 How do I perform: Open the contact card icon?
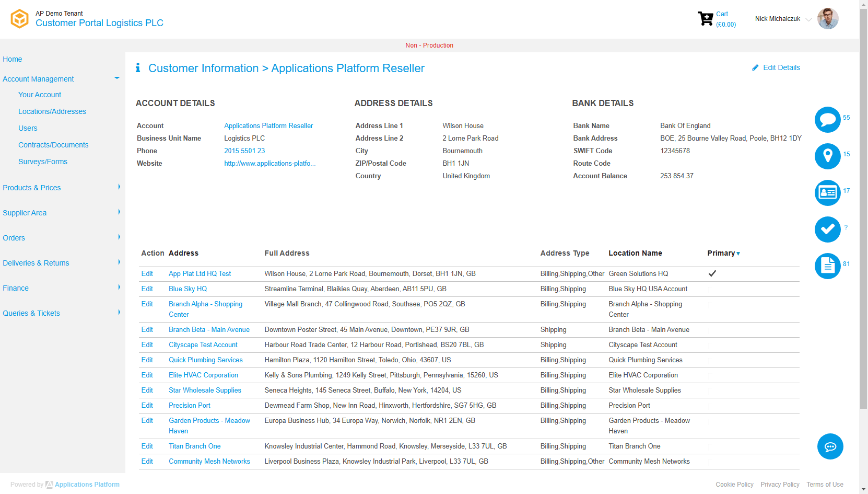point(828,193)
